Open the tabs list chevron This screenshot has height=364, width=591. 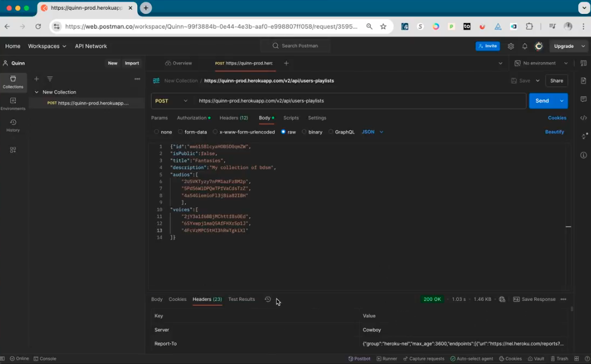(500, 63)
